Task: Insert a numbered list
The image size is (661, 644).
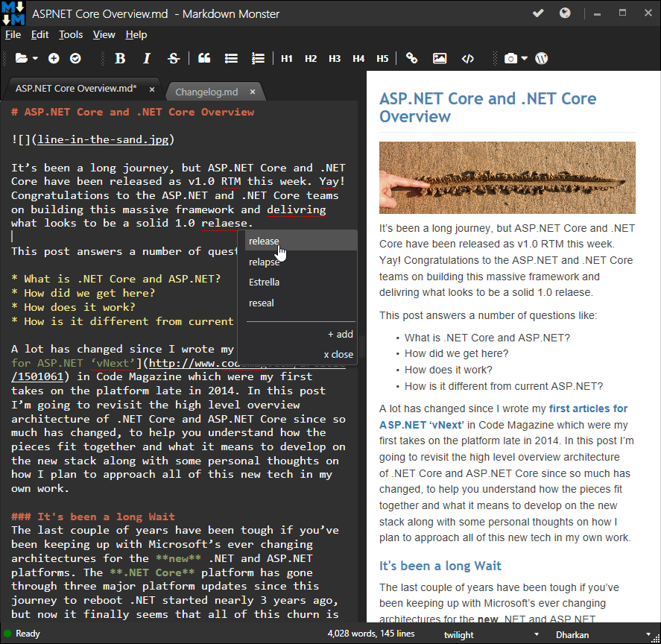Action: tap(258, 58)
